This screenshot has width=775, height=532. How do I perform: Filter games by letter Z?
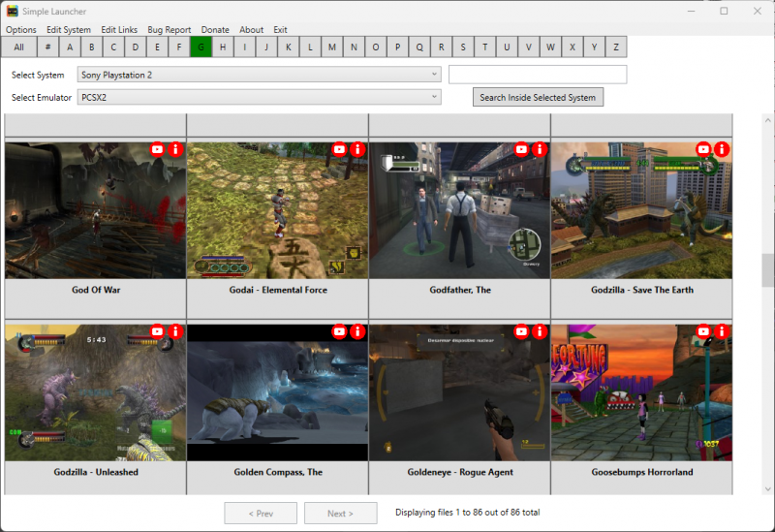[x=616, y=47]
